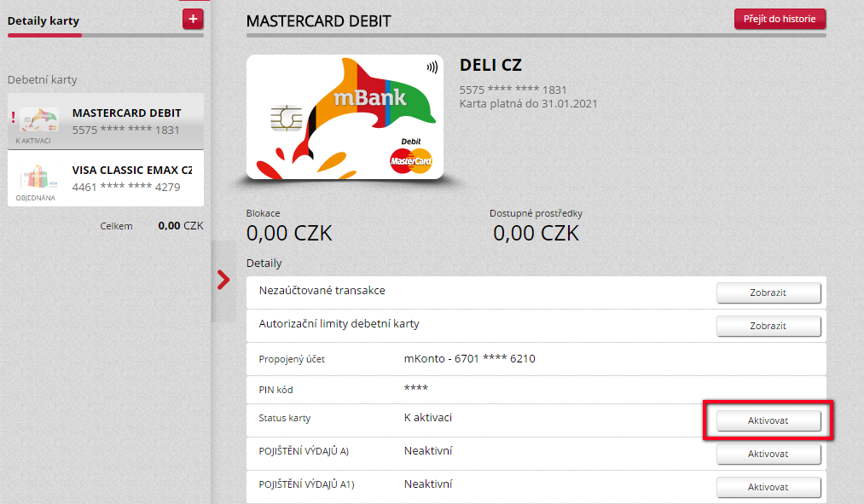
Task: Select the Mastercard Debit card thumbnail in sidebar
Action: 38,119
